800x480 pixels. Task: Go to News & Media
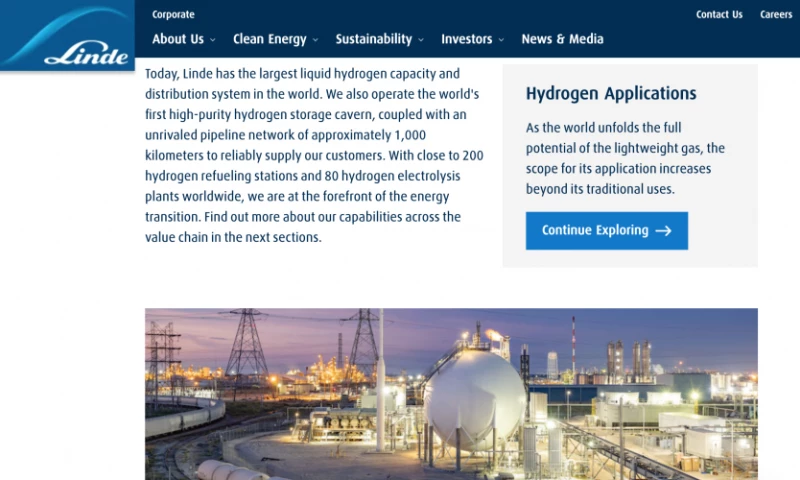[x=562, y=39]
